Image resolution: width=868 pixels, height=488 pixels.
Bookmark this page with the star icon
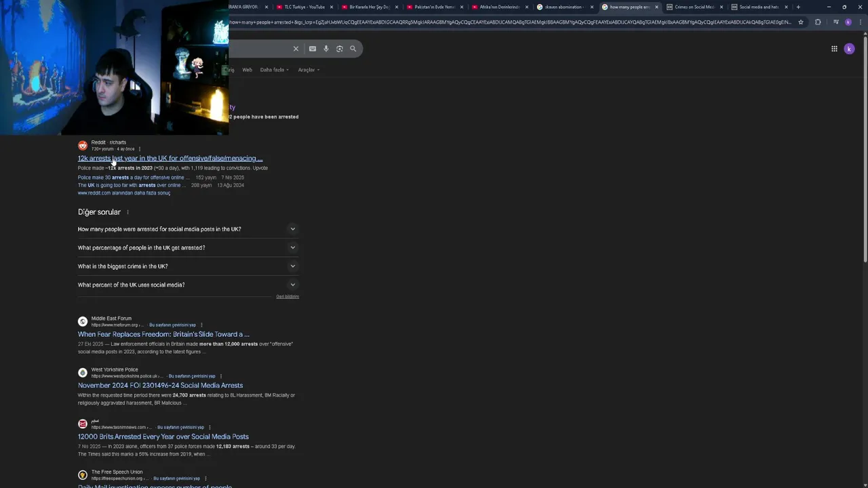pos(801,22)
